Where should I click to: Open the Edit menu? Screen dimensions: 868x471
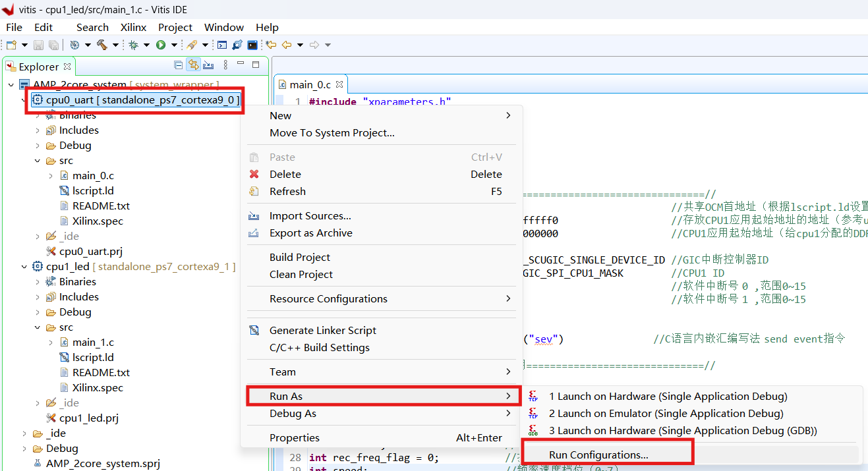click(43, 27)
